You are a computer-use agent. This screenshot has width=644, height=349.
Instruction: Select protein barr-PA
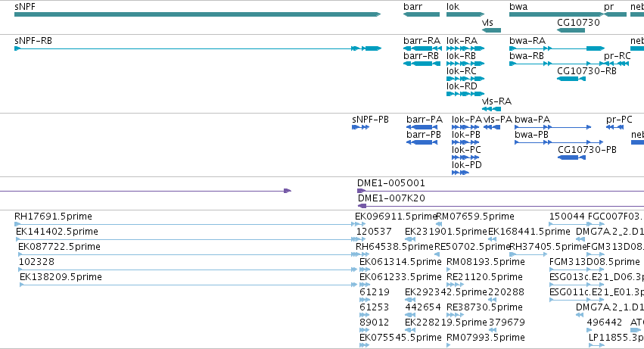422,127
